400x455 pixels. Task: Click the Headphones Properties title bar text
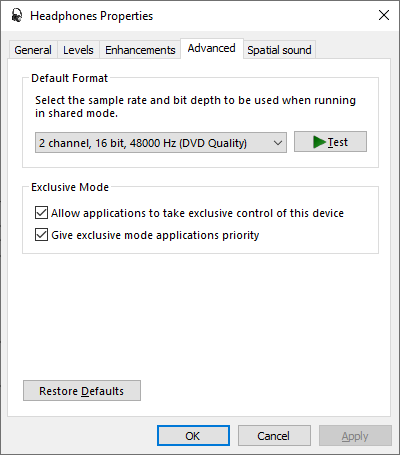92,16
